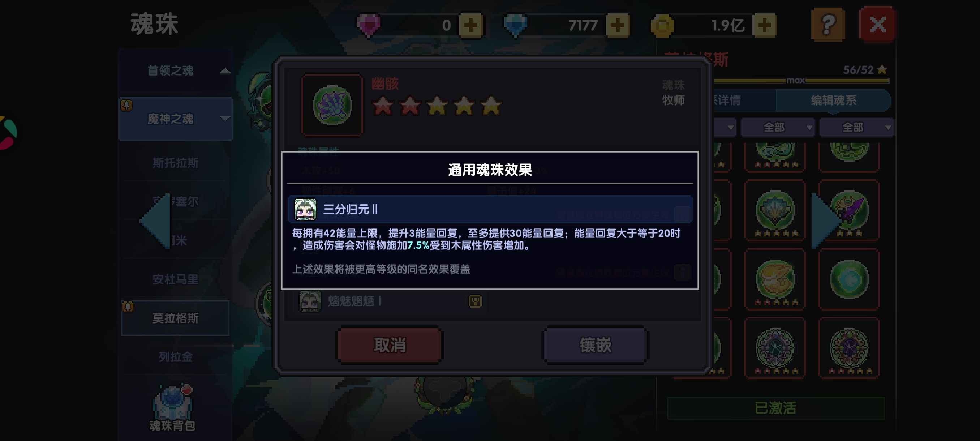Click the 幽骸 soul orb icon
This screenshot has height=441, width=980.
coord(332,105)
